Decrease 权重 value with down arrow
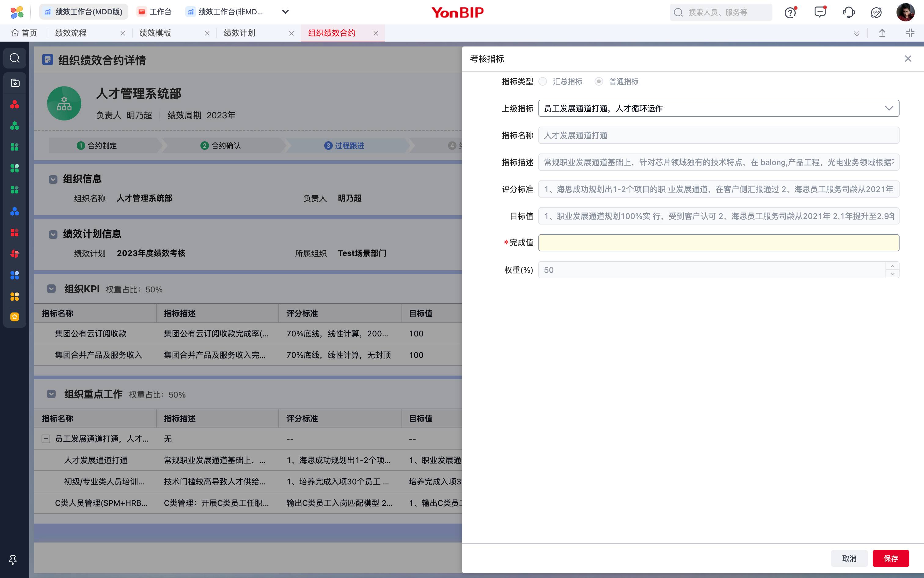Viewport: 924px width, 578px height. 892,274
